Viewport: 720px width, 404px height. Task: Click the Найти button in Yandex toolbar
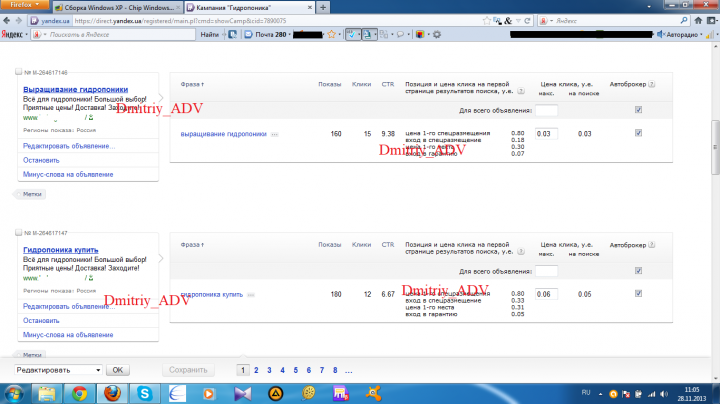coord(209,34)
